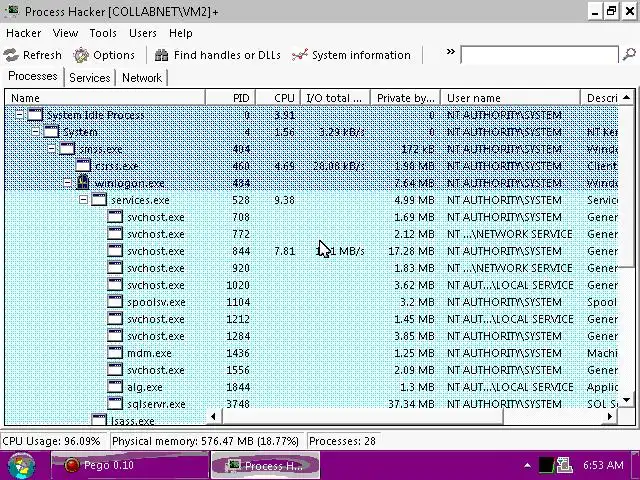640x480 pixels.
Task: Collapse the services.exe tree node
Action: [83, 200]
